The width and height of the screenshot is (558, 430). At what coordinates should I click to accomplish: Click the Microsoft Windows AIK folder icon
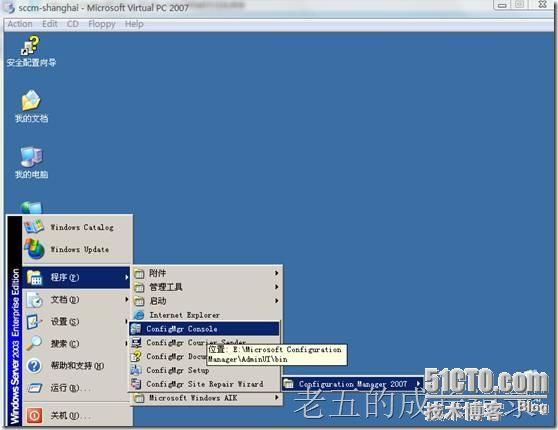[x=139, y=398]
